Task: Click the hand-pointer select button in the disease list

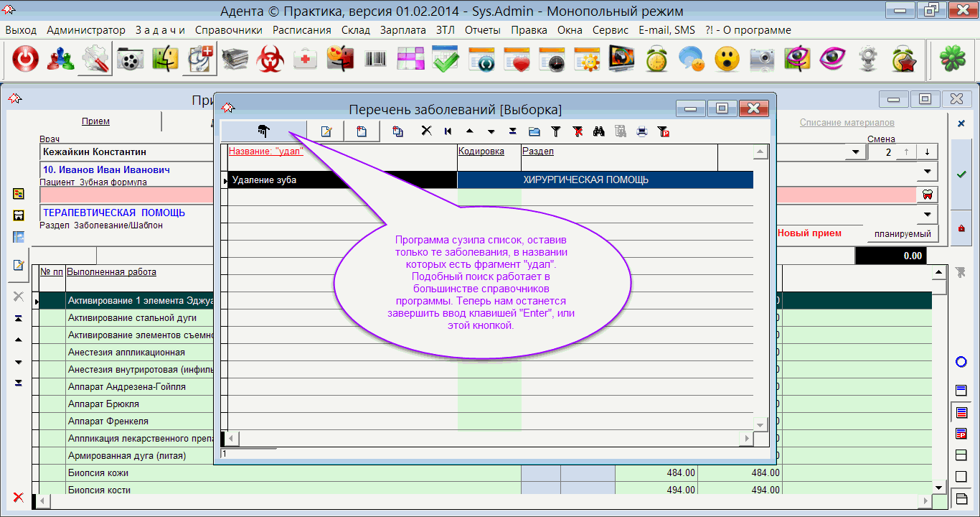Action: (x=263, y=131)
